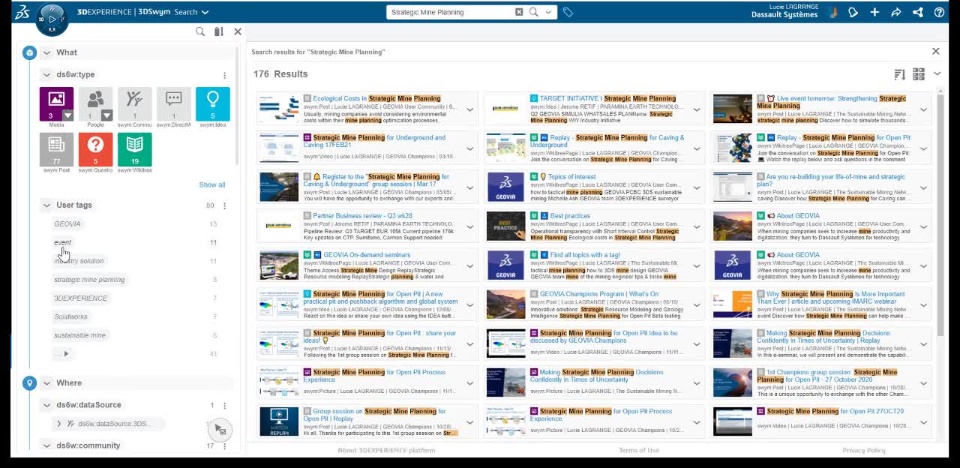Open the network/community icon in header
The width and height of the screenshot is (960, 468).
917,12
